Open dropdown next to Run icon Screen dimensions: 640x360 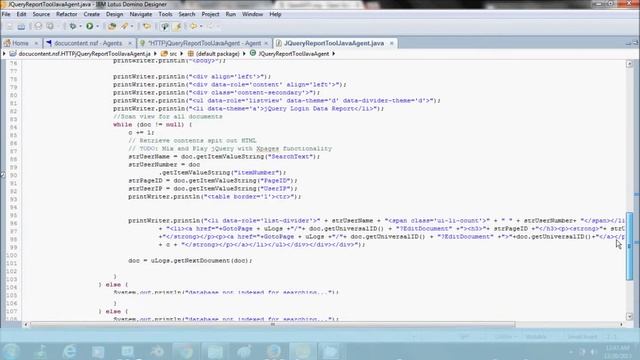coord(98,27)
